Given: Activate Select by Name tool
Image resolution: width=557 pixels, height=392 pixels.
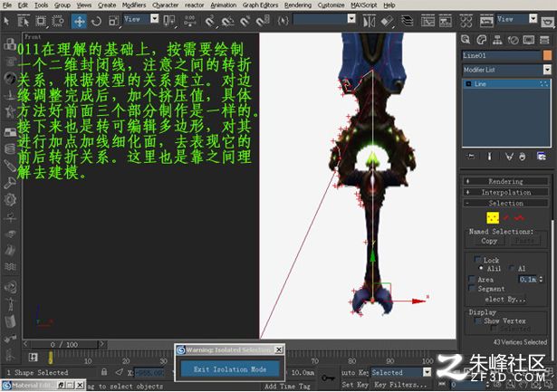Looking at the screenshot, I should (24, 21).
